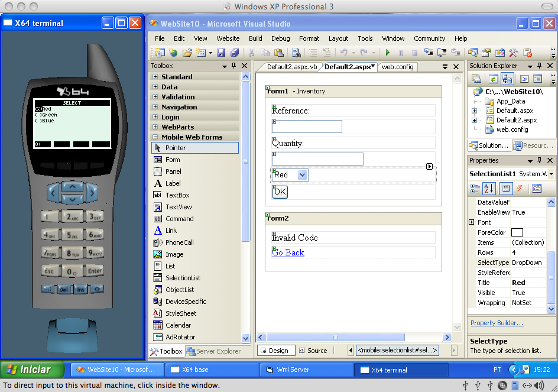The width and height of the screenshot is (558, 392).
Task: Start debugging with green play icon
Action: (388, 53)
